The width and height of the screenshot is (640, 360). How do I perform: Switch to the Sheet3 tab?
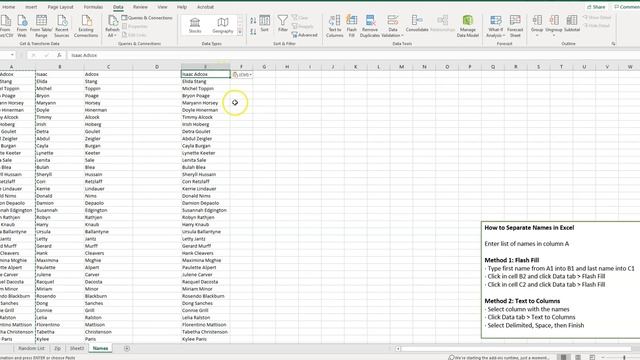tap(77, 349)
